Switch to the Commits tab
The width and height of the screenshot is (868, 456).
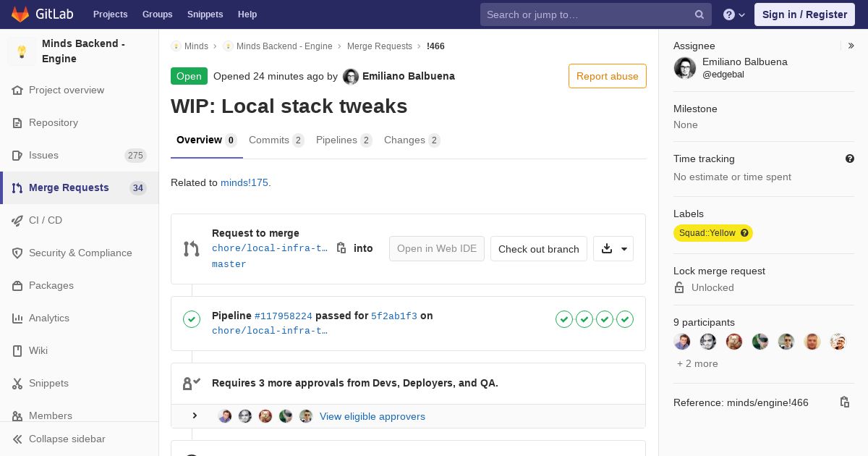(276, 140)
